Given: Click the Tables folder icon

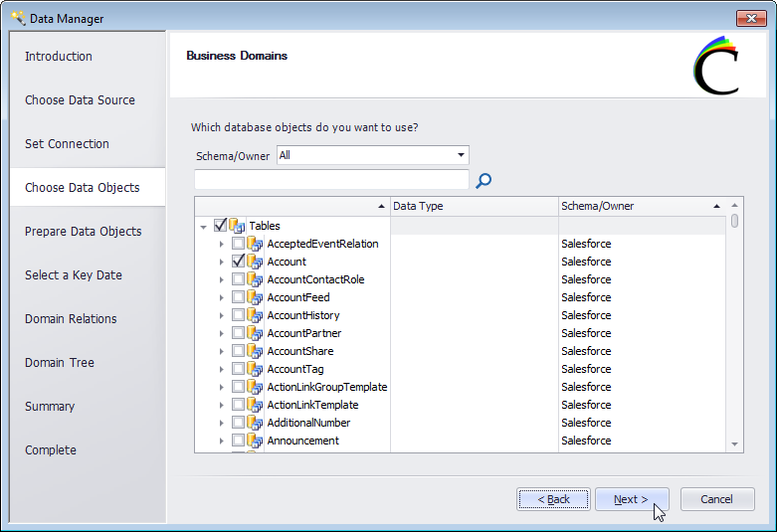Looking at the screenshot, I should coord(238,226).
